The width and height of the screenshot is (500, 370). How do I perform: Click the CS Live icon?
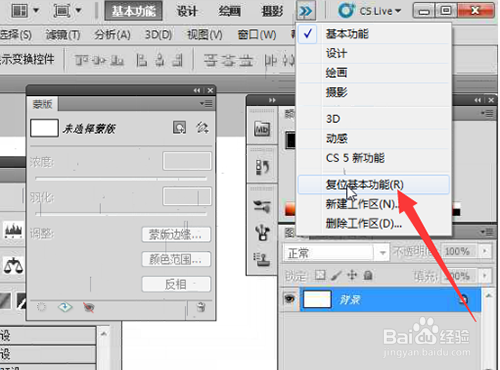pos(346,11)
